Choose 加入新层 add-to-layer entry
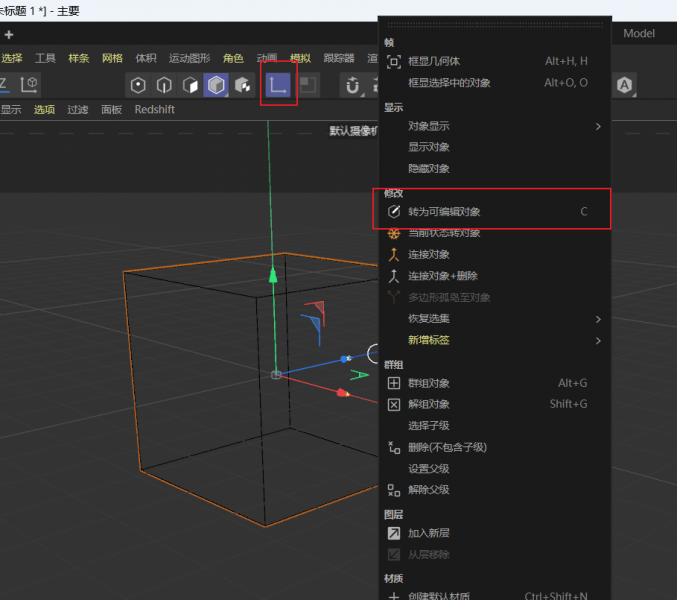The image size is (677, 600). (x=495, y=533)
